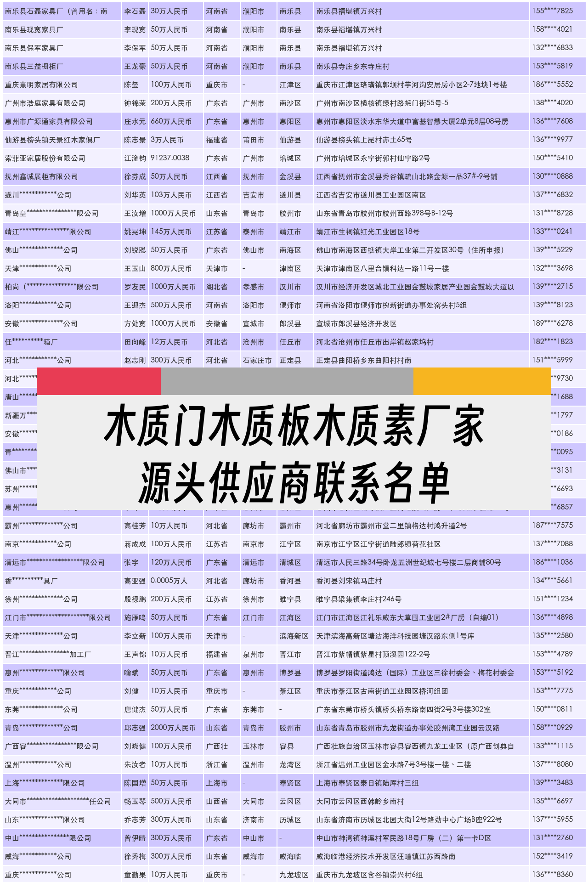Select phone number 130****0888
Viewport: 588px width, 882px height.
552,176
